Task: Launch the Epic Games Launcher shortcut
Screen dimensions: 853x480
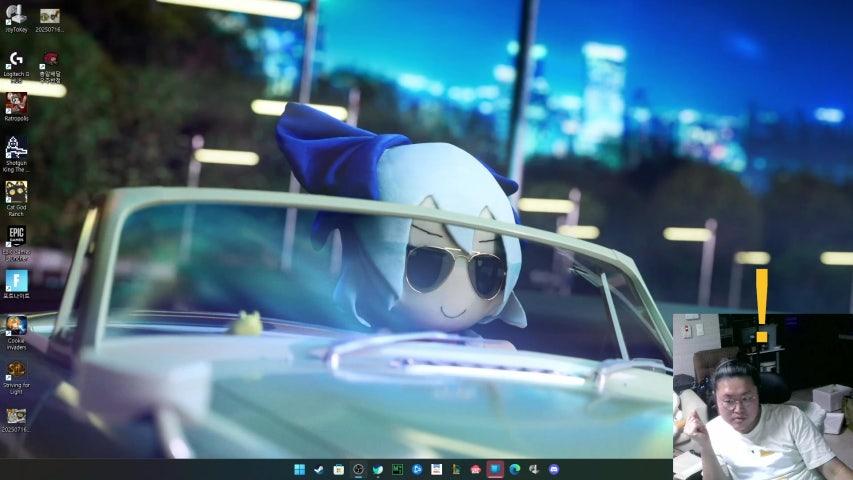Action: tap(16, 244)
